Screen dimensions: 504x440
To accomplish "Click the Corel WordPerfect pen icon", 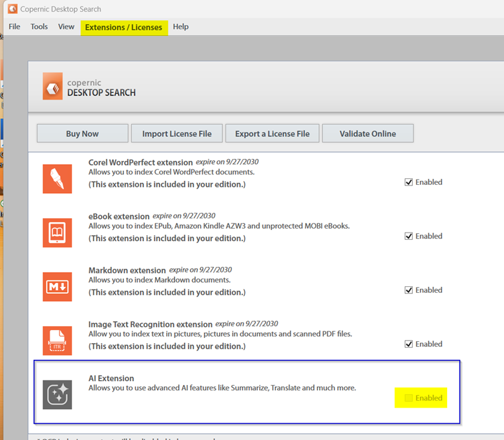I will click(58, 179).
